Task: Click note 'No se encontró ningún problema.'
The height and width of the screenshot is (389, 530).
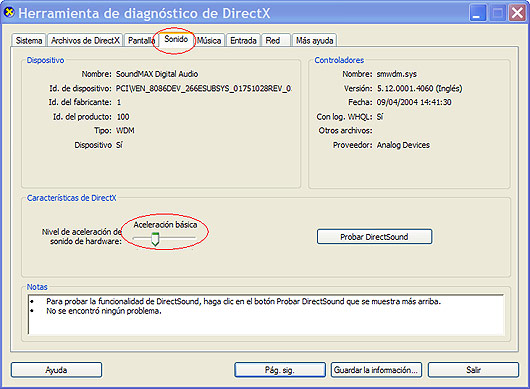Action: (x=104, y=311)
